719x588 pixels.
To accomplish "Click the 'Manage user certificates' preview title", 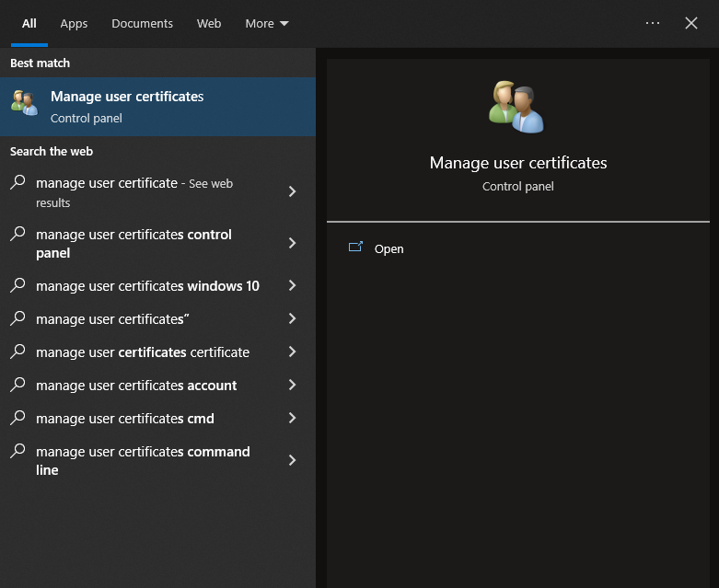I will pyautogui.click(x=518, y=163).
